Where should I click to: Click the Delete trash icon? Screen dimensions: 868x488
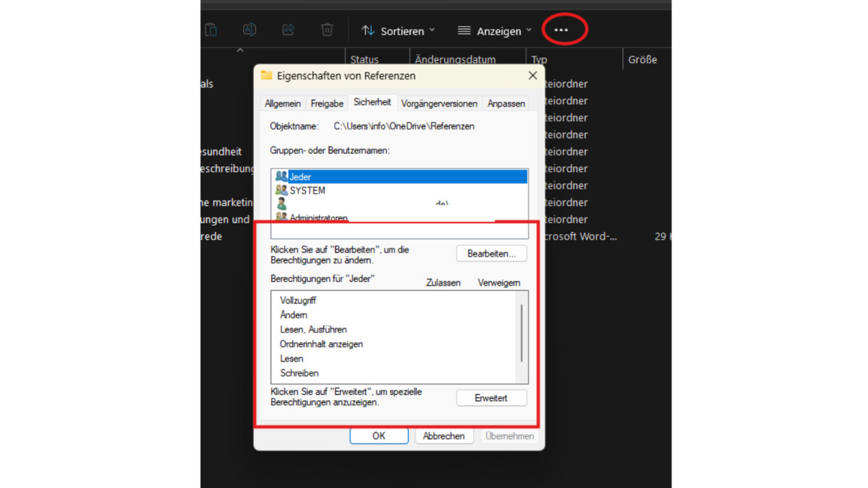tap(326, 29)
